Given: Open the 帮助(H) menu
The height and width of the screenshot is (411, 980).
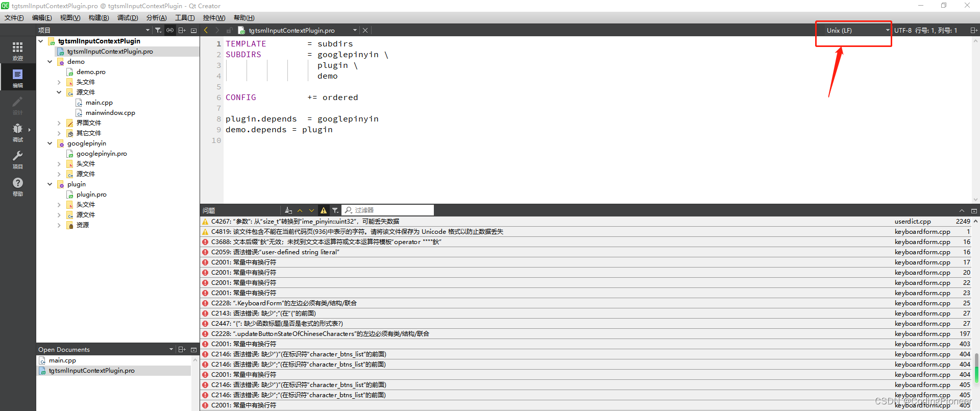Looking at the screenshot, I should (244, 18).
